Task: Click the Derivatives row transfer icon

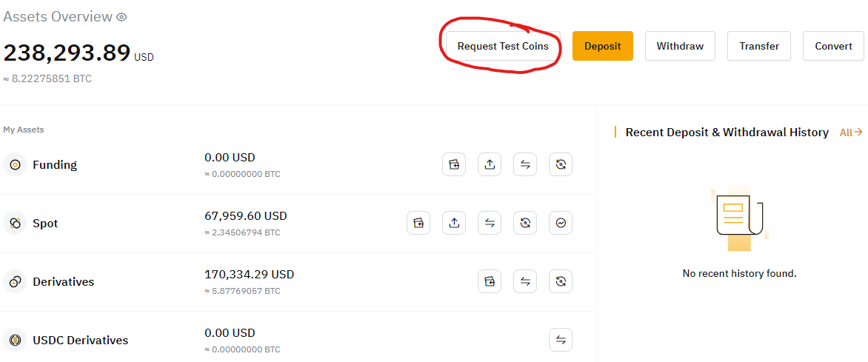Action: 525,282
